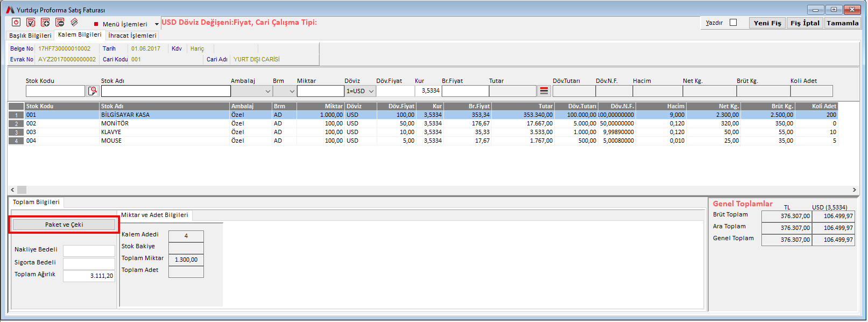Select the MOUSE row

(422, 141)
